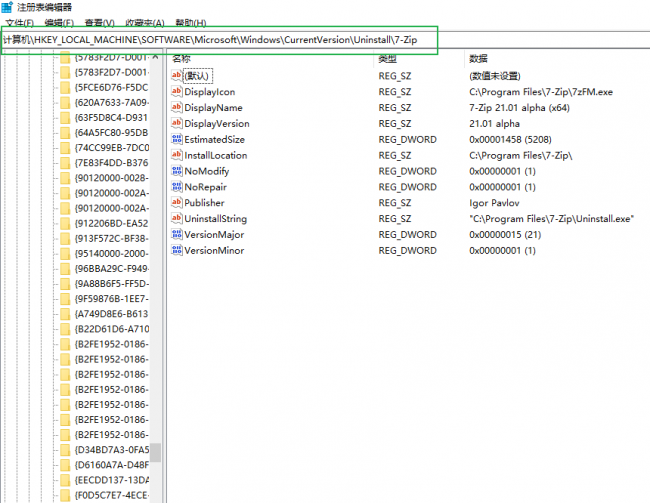Select the icon of the DisplayName value
Image resolution: width=650 pixels, height=503 pixels.
[x=177, y=107]
